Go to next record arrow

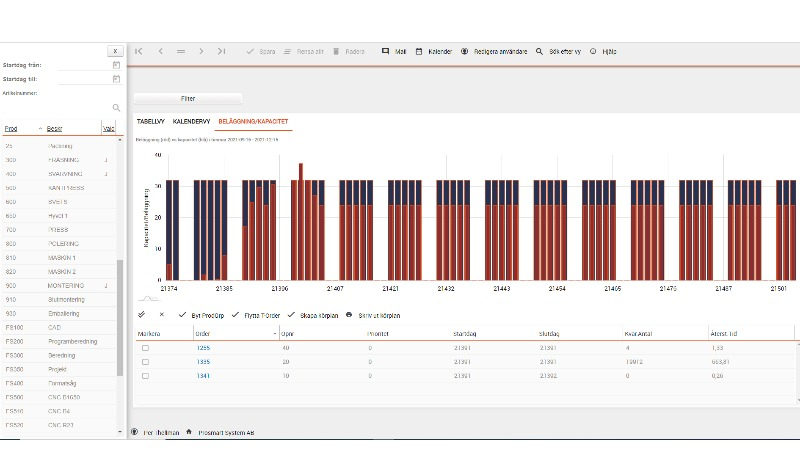click(x=201, y=51)
